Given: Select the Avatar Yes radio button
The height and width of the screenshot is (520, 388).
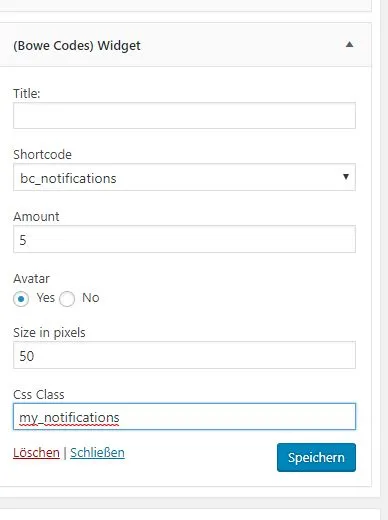Looking at the screenshot, I should click(21, 299).
